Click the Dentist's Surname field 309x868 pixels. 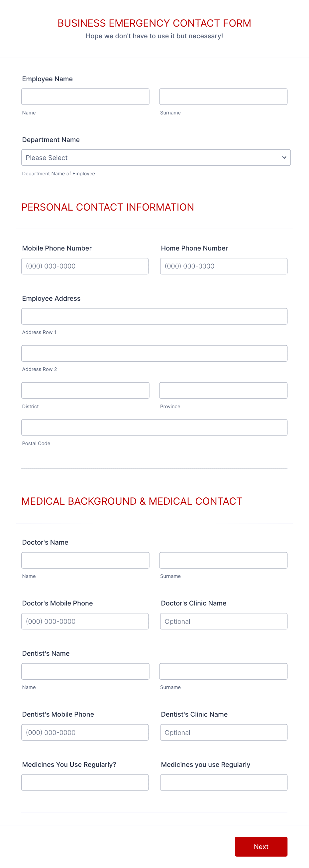(223, 671)
